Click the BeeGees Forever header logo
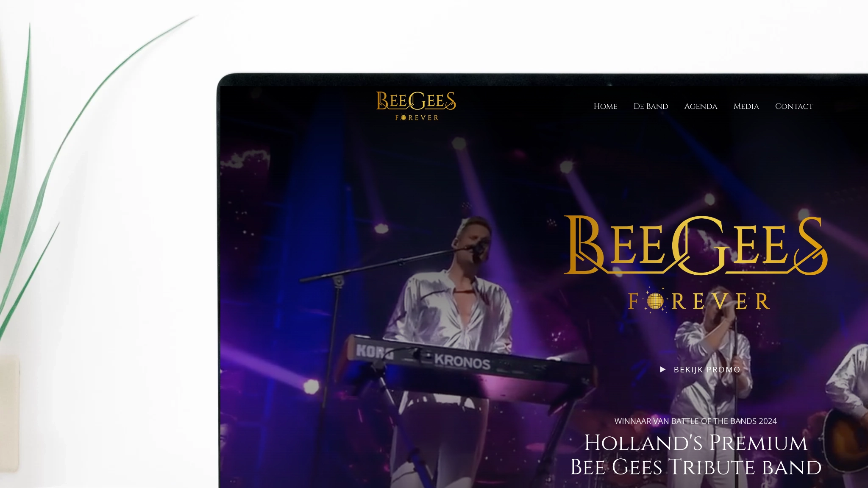868x488 pixels. click(x=416, y=106)
